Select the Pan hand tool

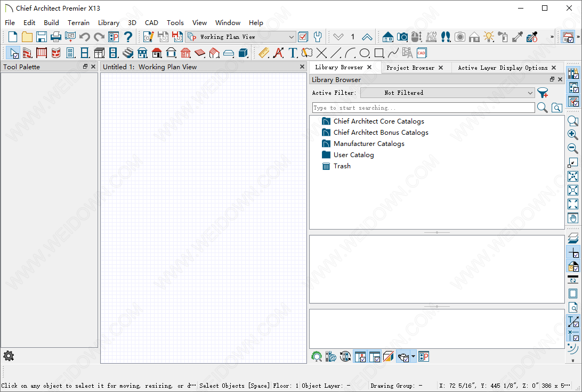[x=573, y=218]
